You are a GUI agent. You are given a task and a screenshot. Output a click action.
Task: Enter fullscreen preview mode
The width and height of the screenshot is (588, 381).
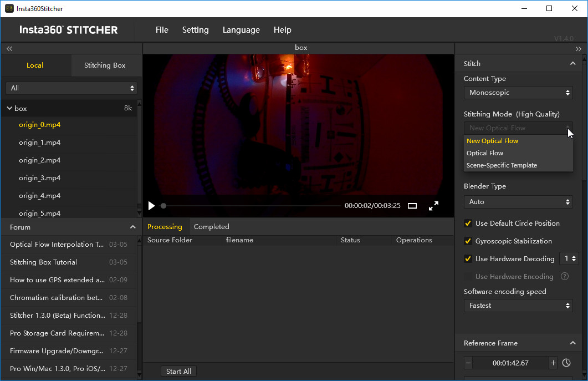(x=433, y=206)
